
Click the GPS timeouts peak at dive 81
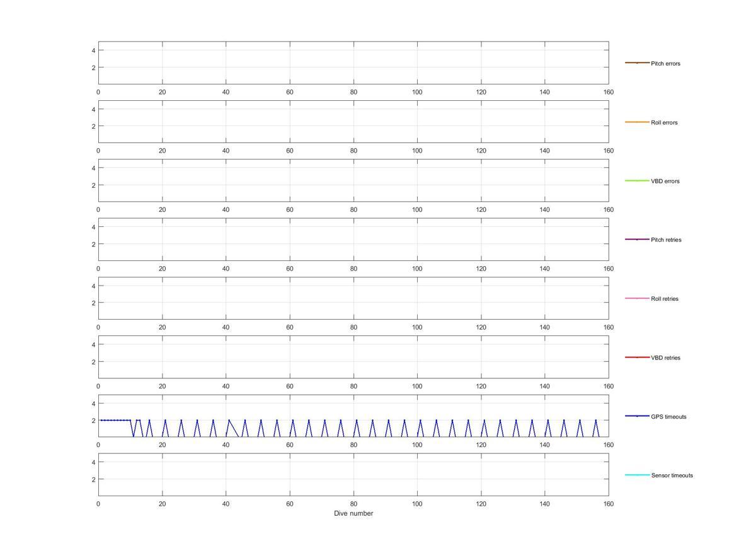357,421
